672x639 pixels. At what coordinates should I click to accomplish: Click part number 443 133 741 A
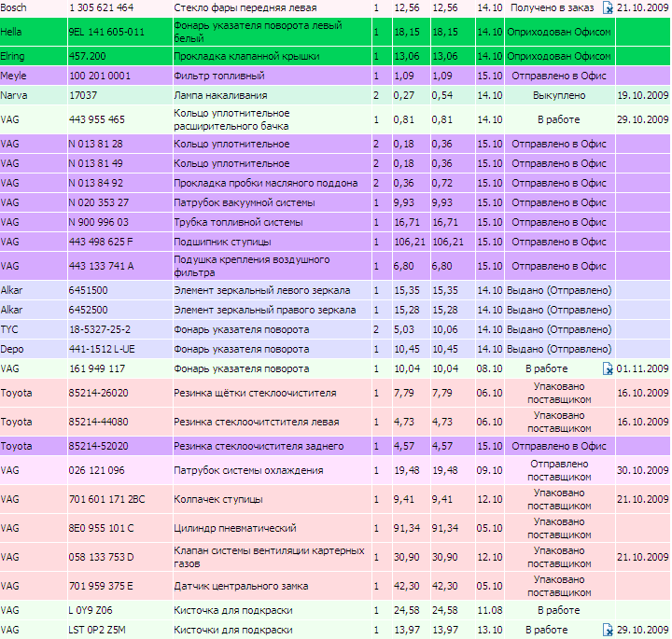pyautogui.click(x=101, y=266)
